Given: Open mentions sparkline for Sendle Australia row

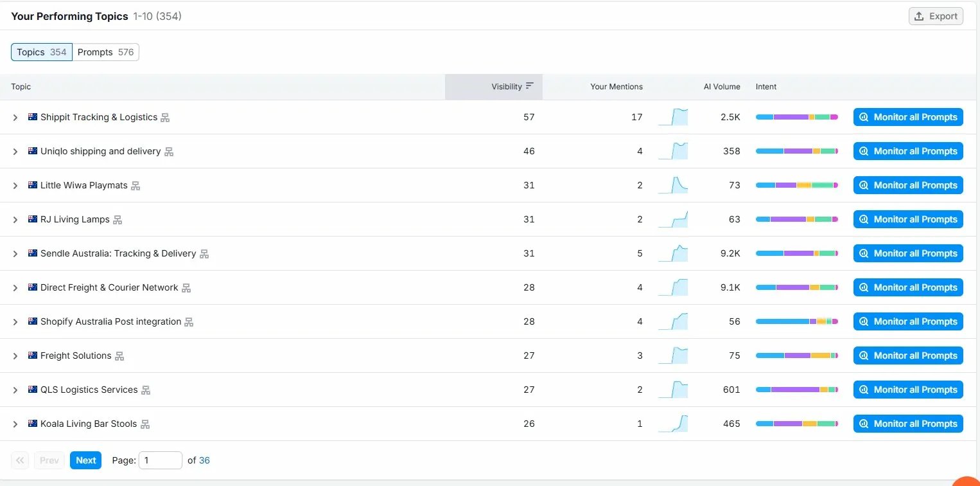Looking at the screenshot, I should (x=673, y=253).
